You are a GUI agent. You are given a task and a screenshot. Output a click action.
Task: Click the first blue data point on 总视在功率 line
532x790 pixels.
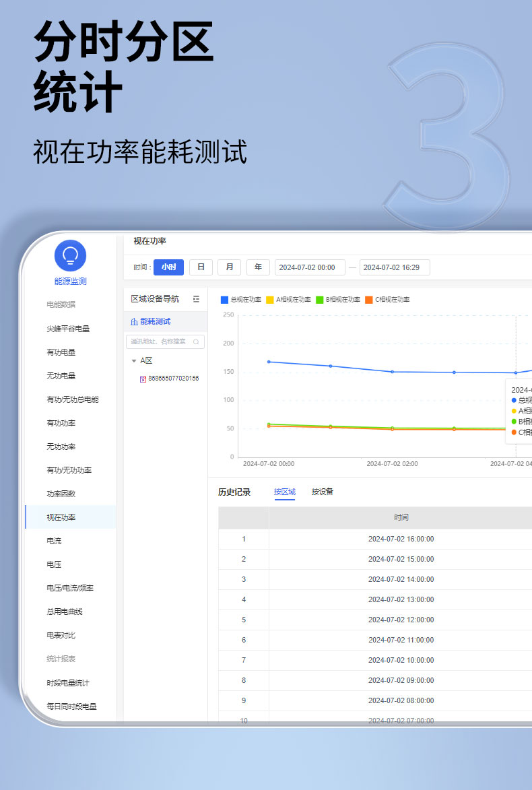click(269, 362)
